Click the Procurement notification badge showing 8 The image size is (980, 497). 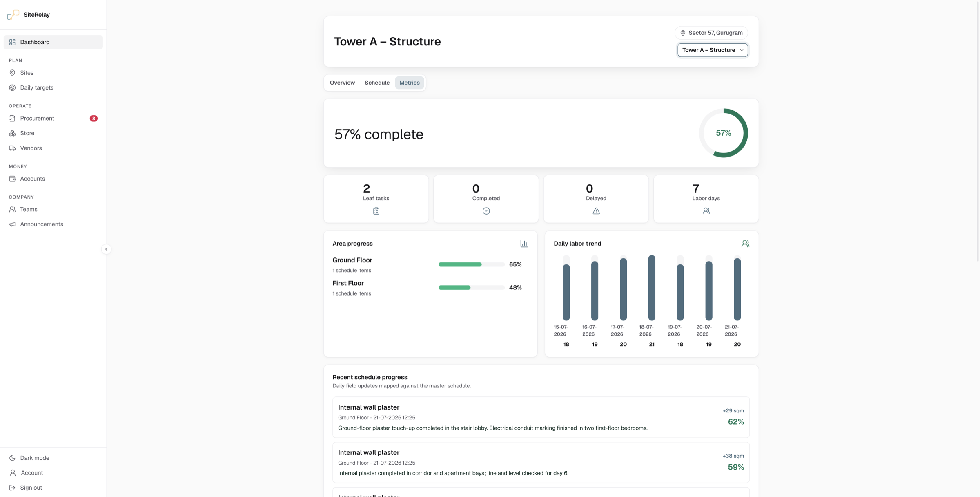pyautogui.click(x=94, y=119)
